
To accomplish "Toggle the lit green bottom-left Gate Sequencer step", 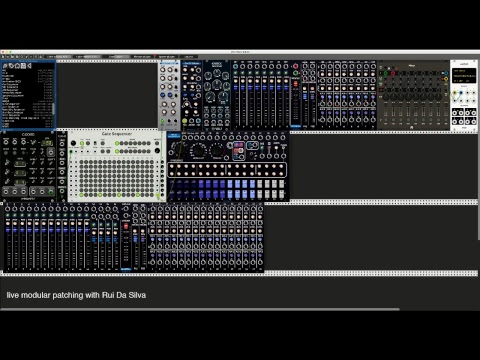I will [82, 195].
